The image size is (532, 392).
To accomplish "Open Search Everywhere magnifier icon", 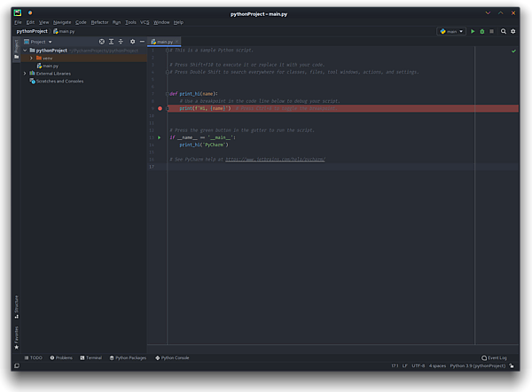I will (504, 31).
